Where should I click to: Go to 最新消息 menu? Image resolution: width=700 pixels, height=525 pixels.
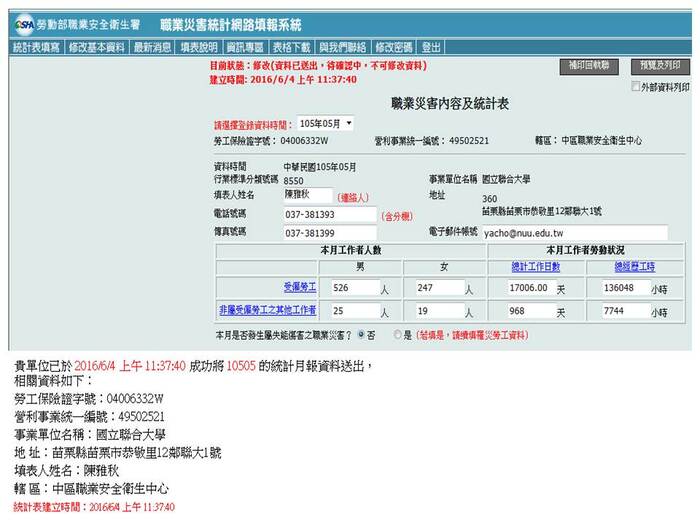point(152,47)
